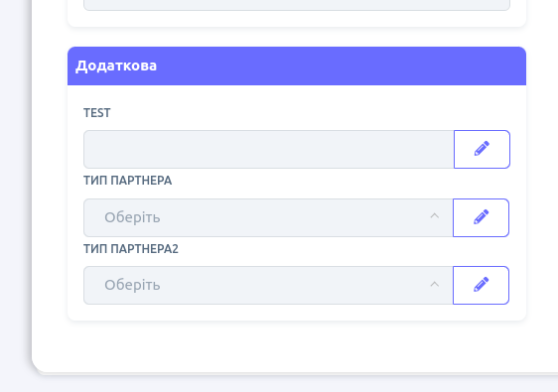
Task: Open the ТИП ПАРТНЕРА2 dropdown
Action: [x=268, y=285]
